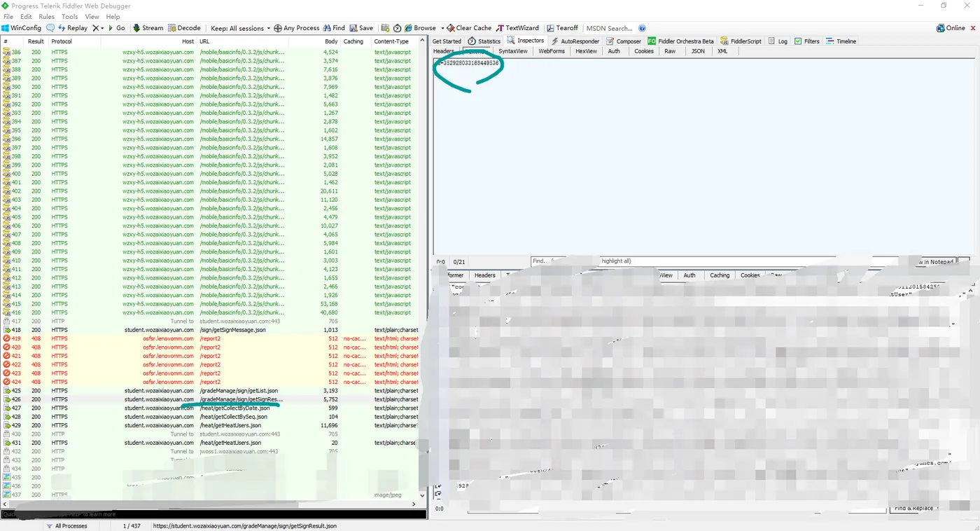The height and width of the screenshot is (531, 980).
Task: Sort sessions by the Result column header
Action: (36, 41)
